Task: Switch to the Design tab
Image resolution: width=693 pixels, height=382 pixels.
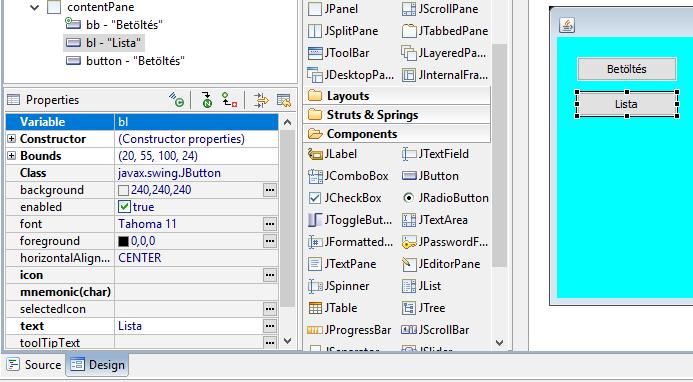Action: coord(97,365)
